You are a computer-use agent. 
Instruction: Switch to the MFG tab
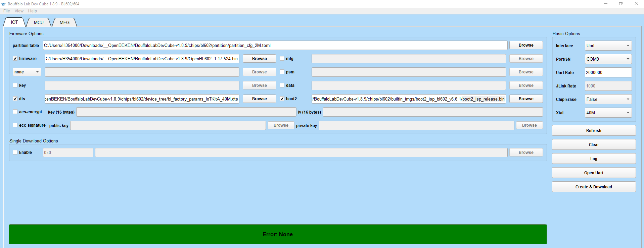click(x=64, y=22)
